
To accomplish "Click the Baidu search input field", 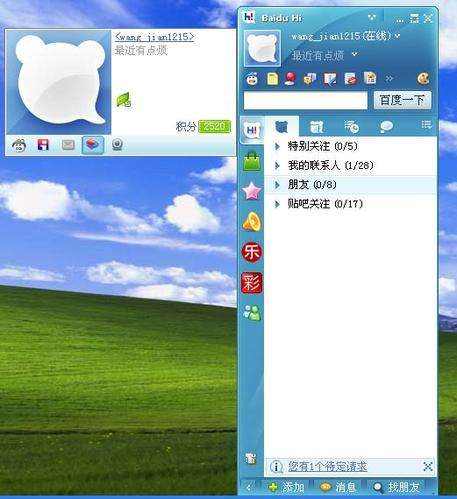I will click(305, 100).
